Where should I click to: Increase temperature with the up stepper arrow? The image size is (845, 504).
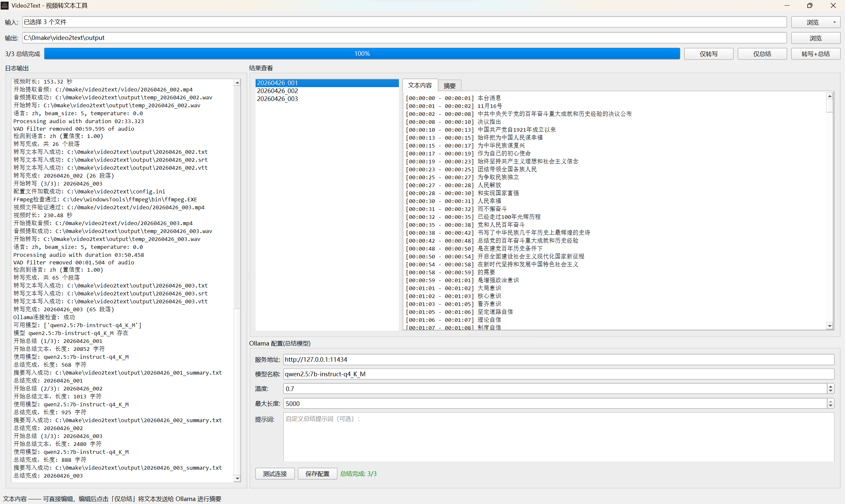tap(830, 386)
